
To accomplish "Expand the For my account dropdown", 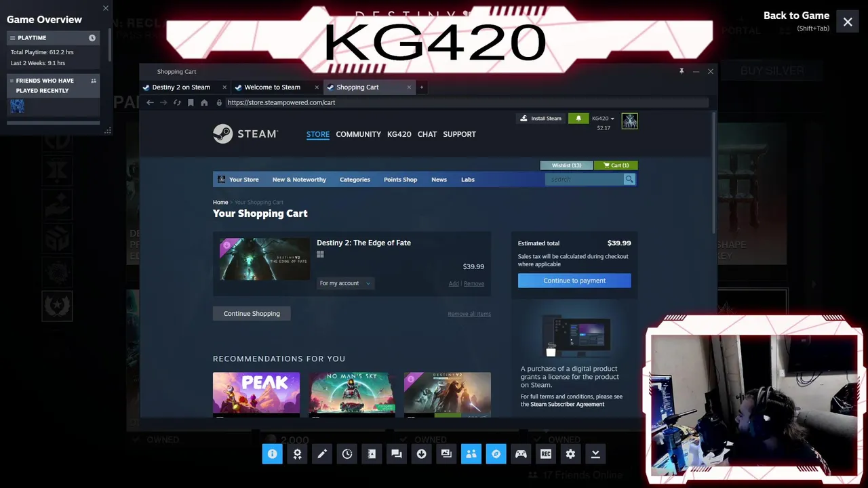I will pos(345,283).
